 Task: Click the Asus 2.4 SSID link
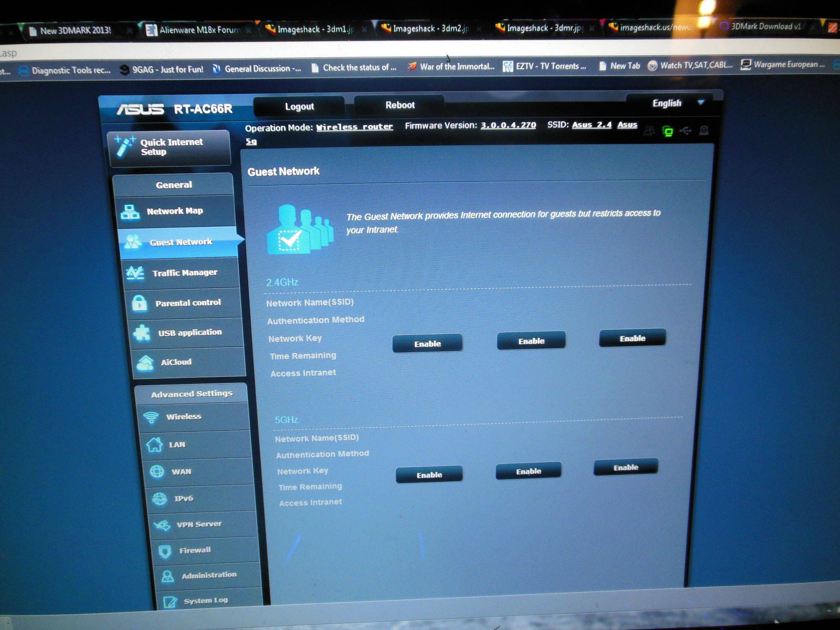click(592, 124)
